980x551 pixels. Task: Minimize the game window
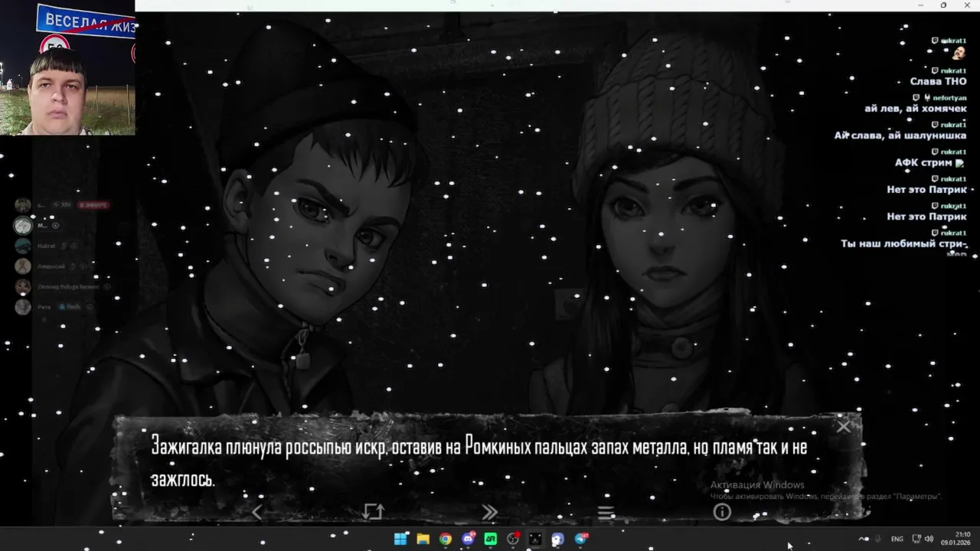[921, 5]
